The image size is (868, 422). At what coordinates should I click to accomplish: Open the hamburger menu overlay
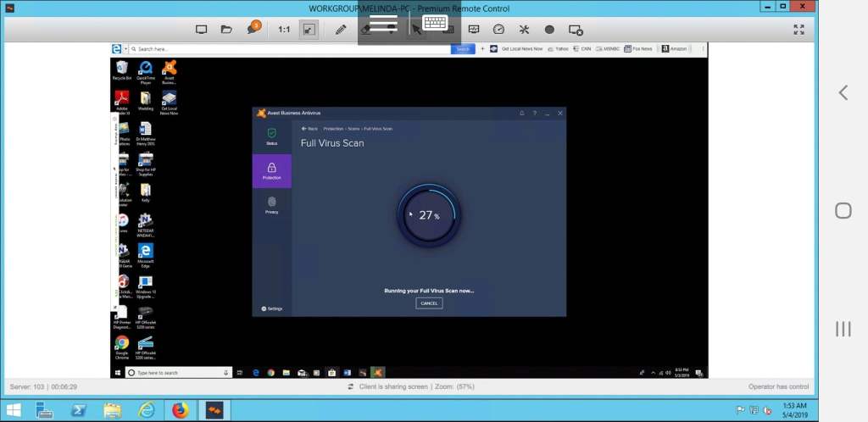[383, 24]
